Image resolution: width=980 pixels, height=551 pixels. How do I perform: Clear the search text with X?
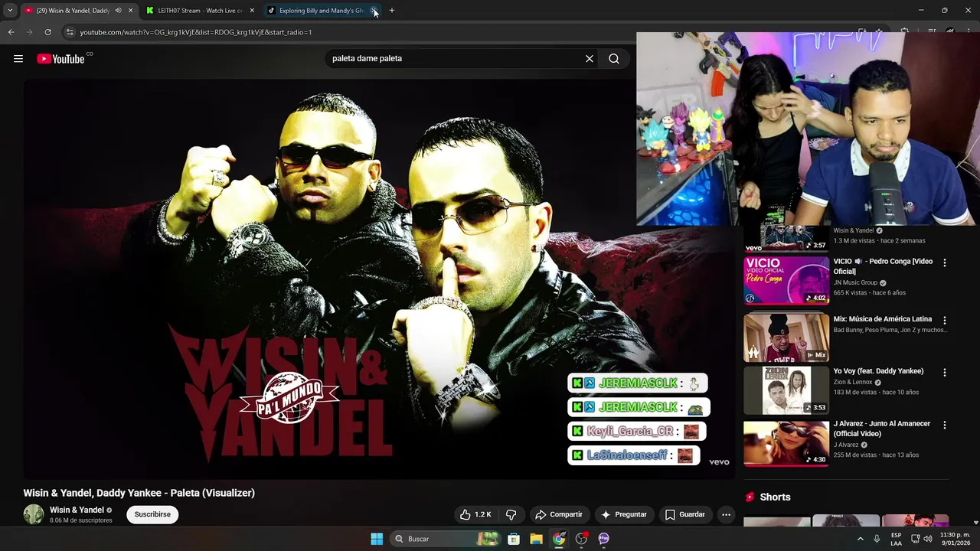tap(590, 59)
